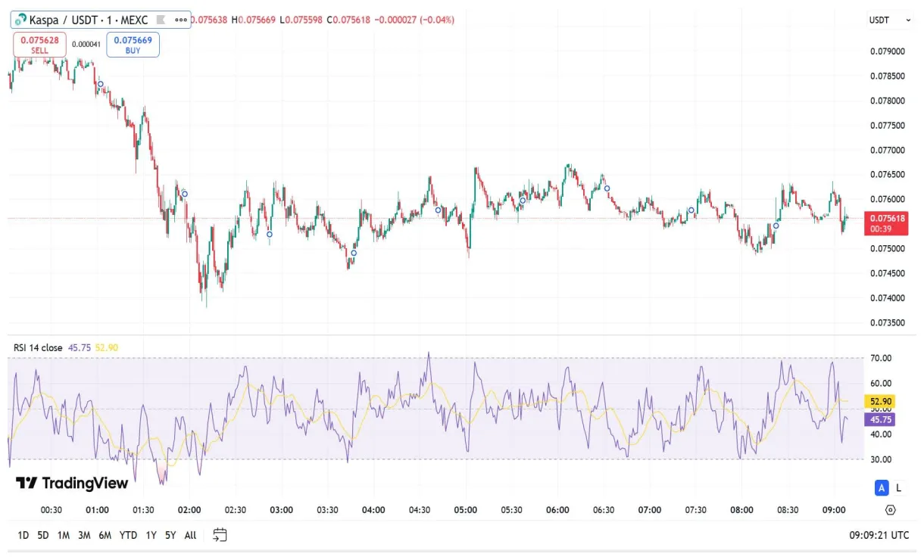The width and height of the screenshot is (924, 560).
Task: Open the 'Go to date' icon near the range buttons
Action: pos(220,535)
